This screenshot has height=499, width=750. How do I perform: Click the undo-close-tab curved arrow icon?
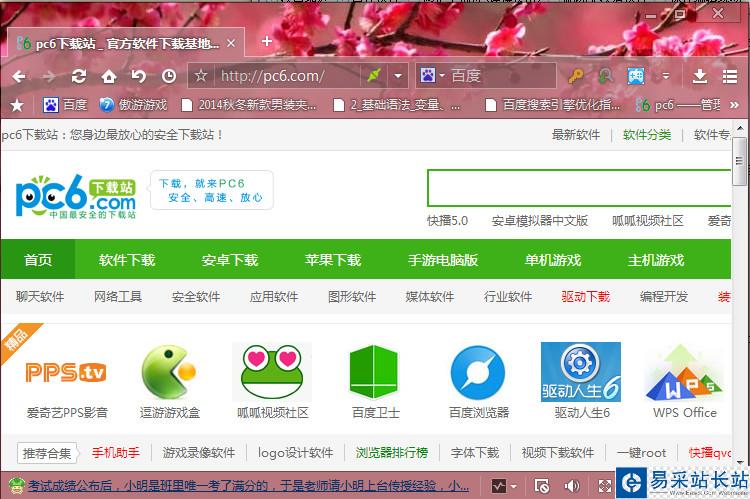pyautogui.click(x=139, y=76)
